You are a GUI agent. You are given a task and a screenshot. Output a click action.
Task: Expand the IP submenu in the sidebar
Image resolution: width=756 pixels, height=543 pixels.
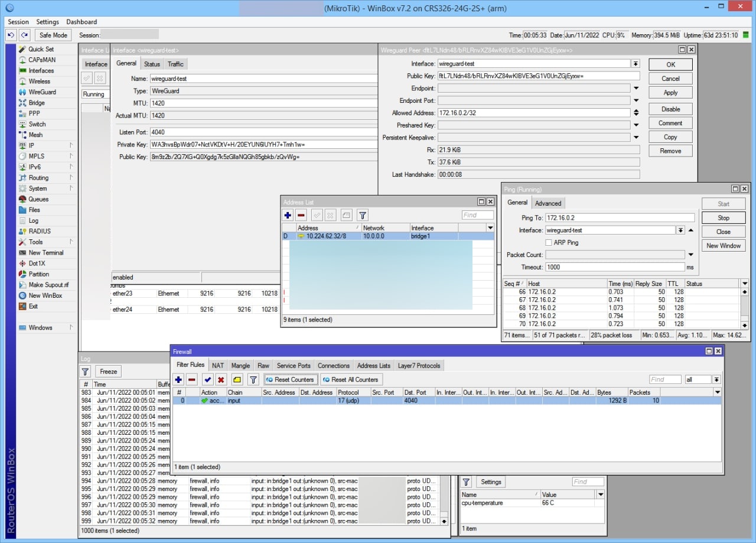71,145
